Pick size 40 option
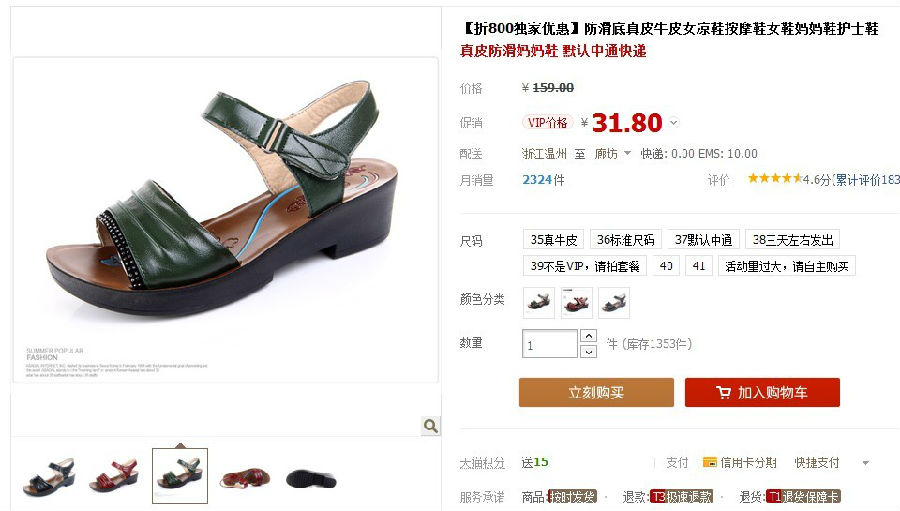The image size is (900, 511). pos(666,266)
